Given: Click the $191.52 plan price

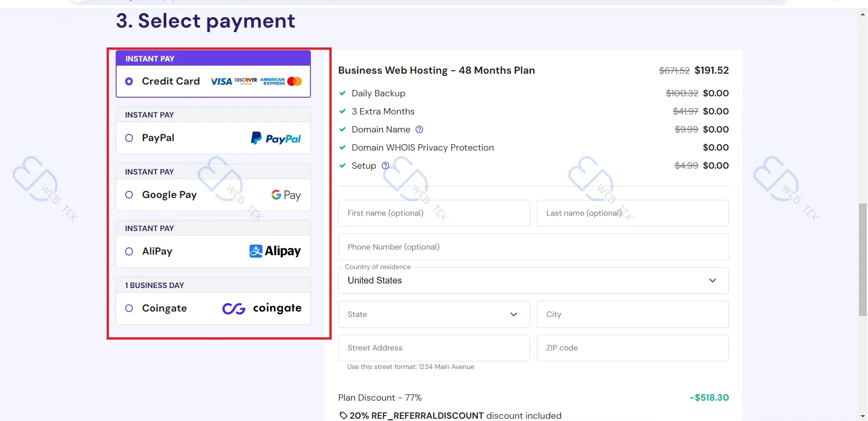Looking at the screenshot, I should point(712,71).
